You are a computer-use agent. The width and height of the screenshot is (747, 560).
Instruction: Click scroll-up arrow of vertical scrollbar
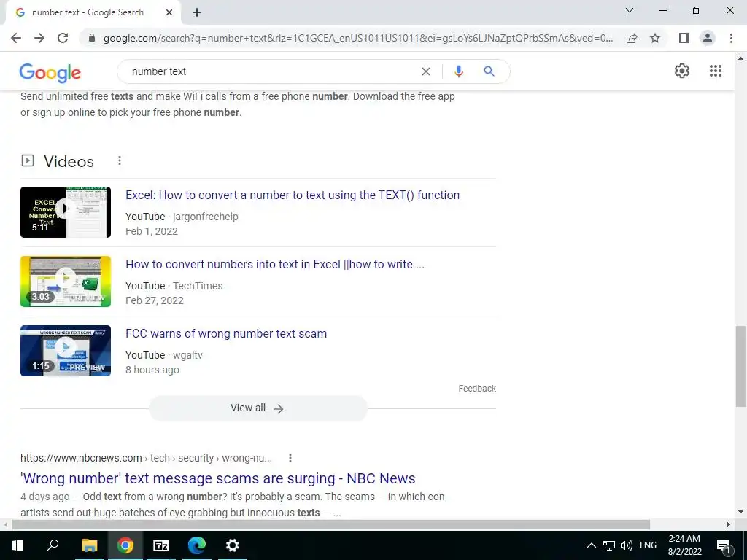741,59
